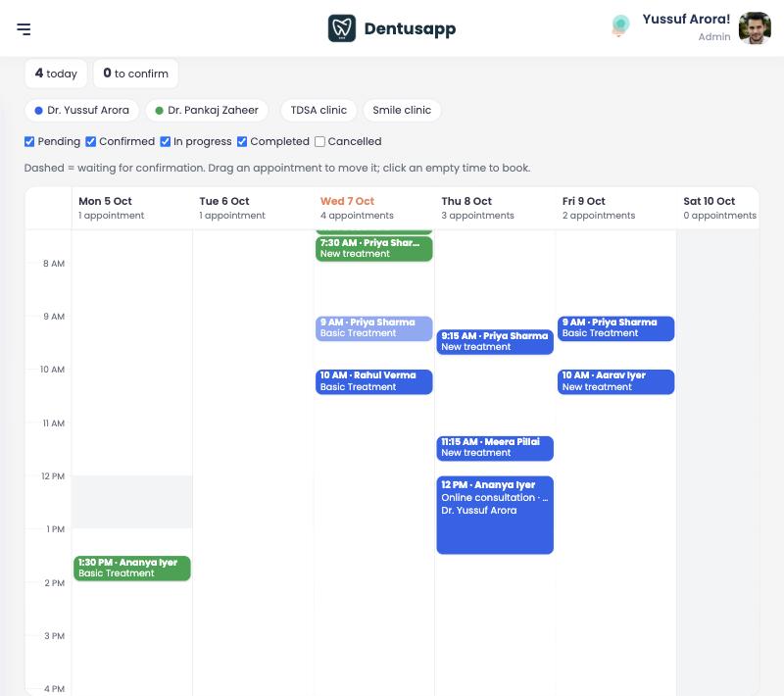Open the 10 AM Aarav Iyer appointment
The height and width of the screenshot is (696, 784).
pyautogui.click(x=616, y=381)
